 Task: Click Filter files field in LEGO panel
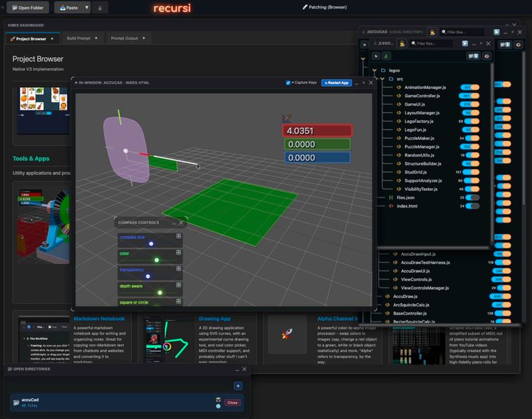tap(431, 43)
